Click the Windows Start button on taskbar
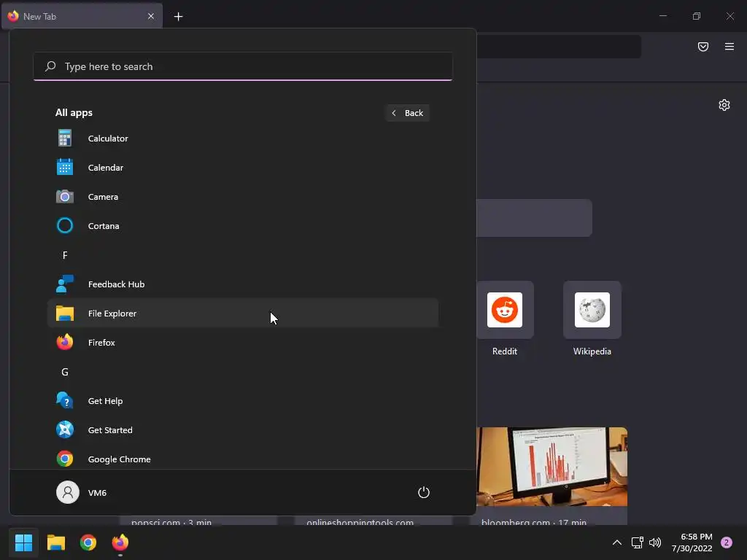The width and height of the screenshot is (747, 560). click(x=23, y=542)
